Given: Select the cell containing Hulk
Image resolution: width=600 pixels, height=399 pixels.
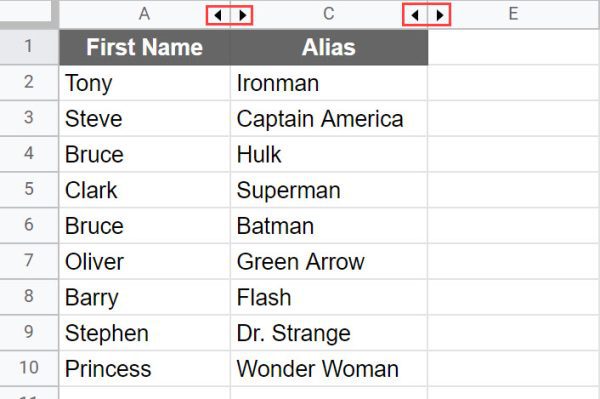Looking at the screenshot, I should tap(329, 154).
